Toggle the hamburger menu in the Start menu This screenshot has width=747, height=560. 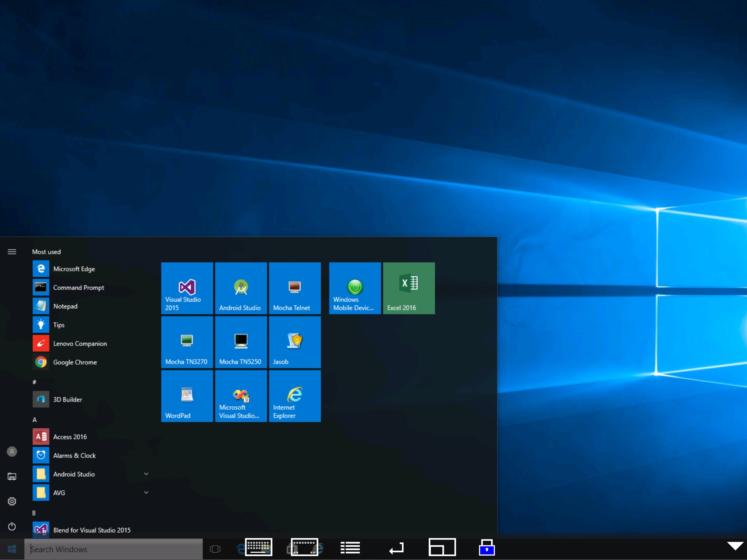pyautogui.click(x=12, y=252)
